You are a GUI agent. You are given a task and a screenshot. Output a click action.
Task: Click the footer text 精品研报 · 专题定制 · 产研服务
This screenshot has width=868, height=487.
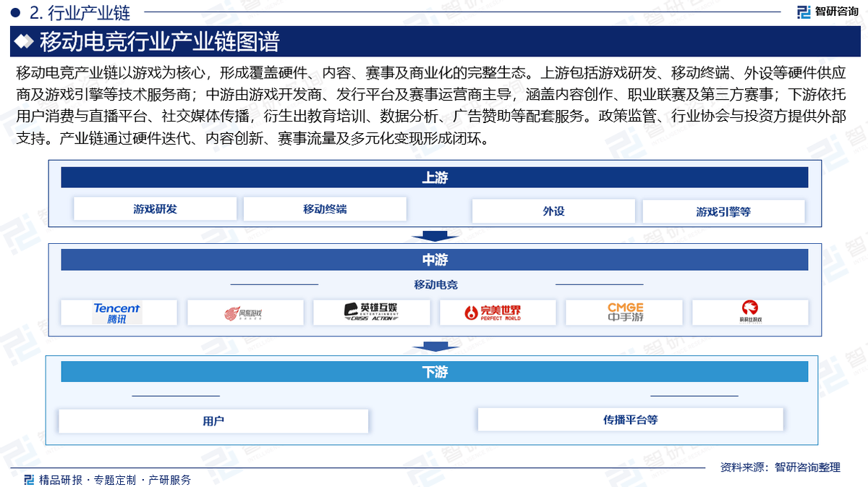pos(115,479)
